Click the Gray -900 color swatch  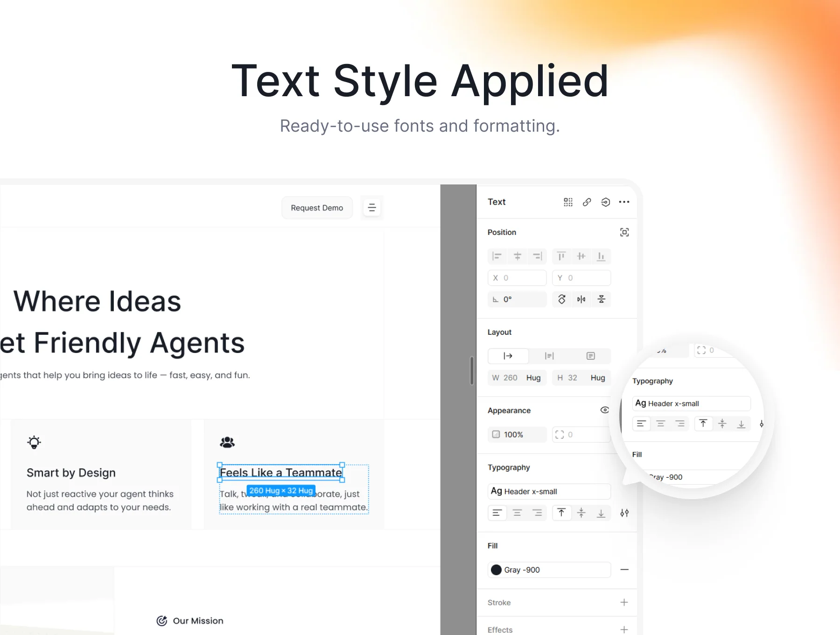coord(497,570)
